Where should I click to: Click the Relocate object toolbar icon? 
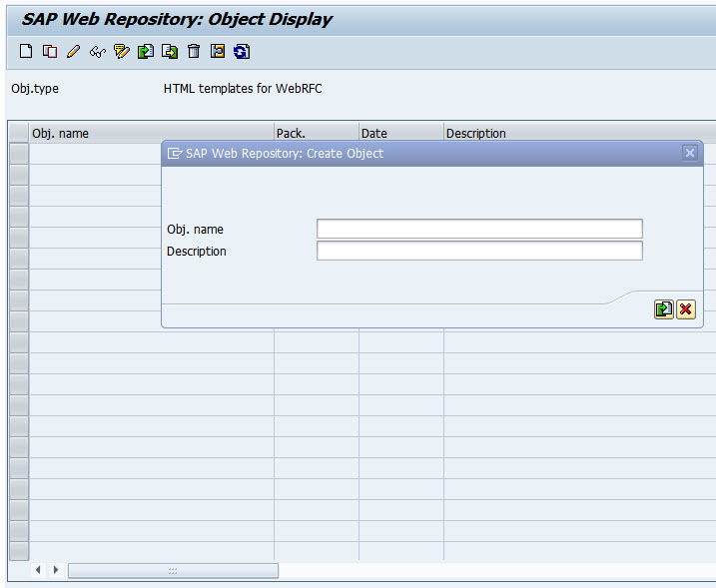coord(218,51)
